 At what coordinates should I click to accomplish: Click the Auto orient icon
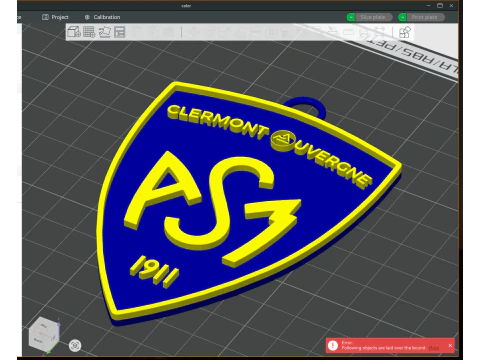(104, 32)
